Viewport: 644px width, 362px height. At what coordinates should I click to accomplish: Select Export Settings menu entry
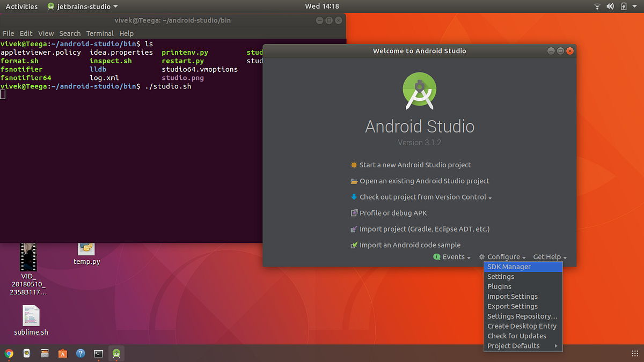[x=523, y=306]
